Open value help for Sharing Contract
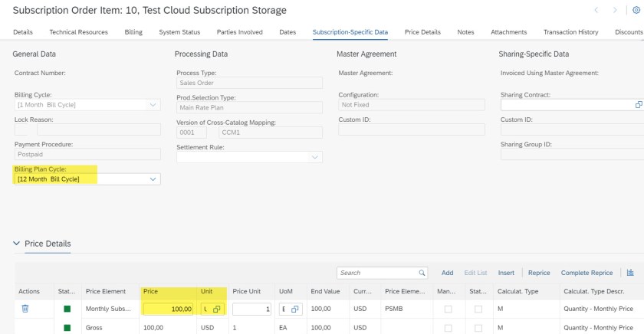The height and width of the screenshot is (334, 644). pyautogui.click(x=638, y=105)
